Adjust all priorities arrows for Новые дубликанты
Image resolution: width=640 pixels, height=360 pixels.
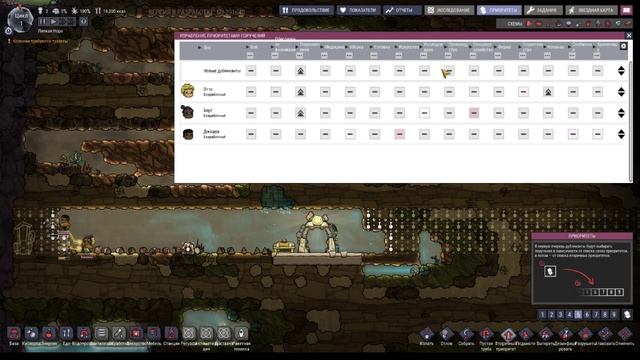pos(621,71)
